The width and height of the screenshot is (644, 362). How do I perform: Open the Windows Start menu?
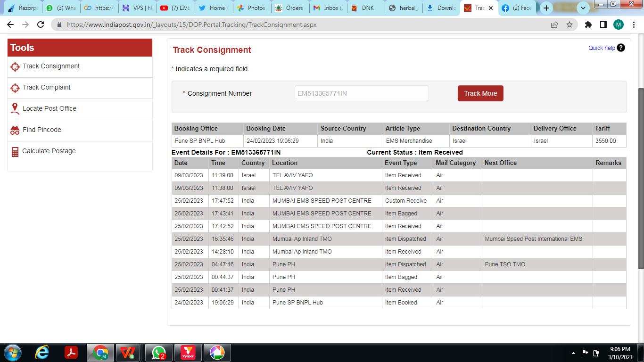pos(13,352)
